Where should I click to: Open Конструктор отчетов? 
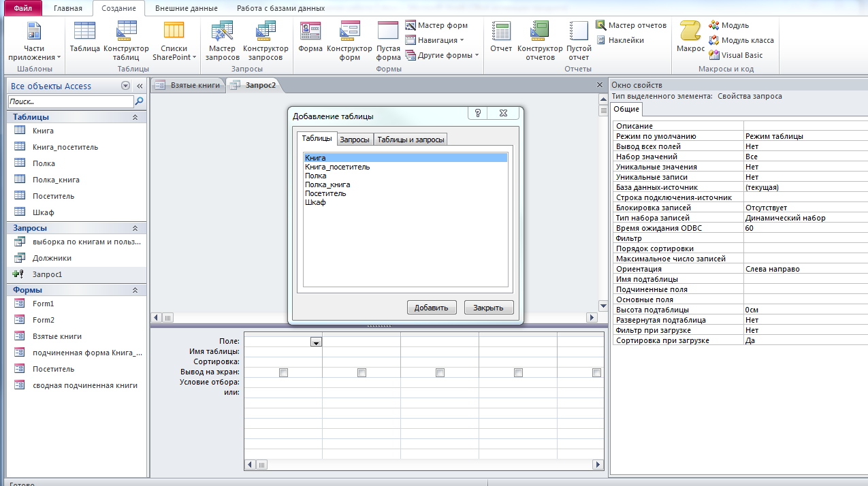[x=540, y=41]
